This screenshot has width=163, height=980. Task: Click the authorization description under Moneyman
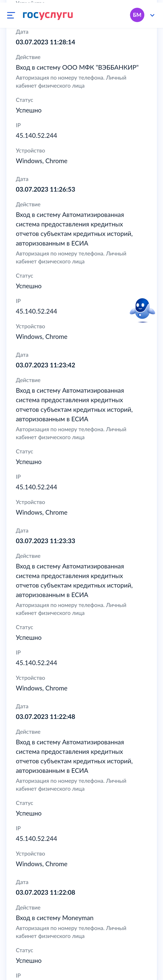(x=71, y=932)
